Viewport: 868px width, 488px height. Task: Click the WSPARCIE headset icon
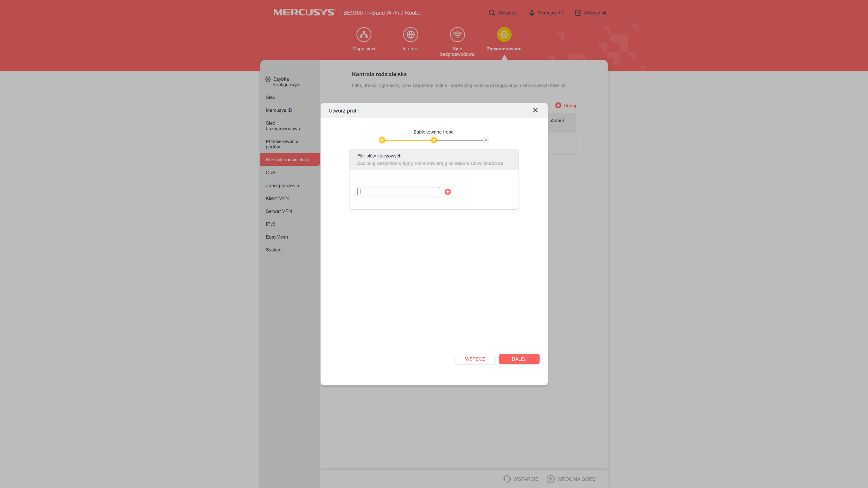[x=507, y=479]
